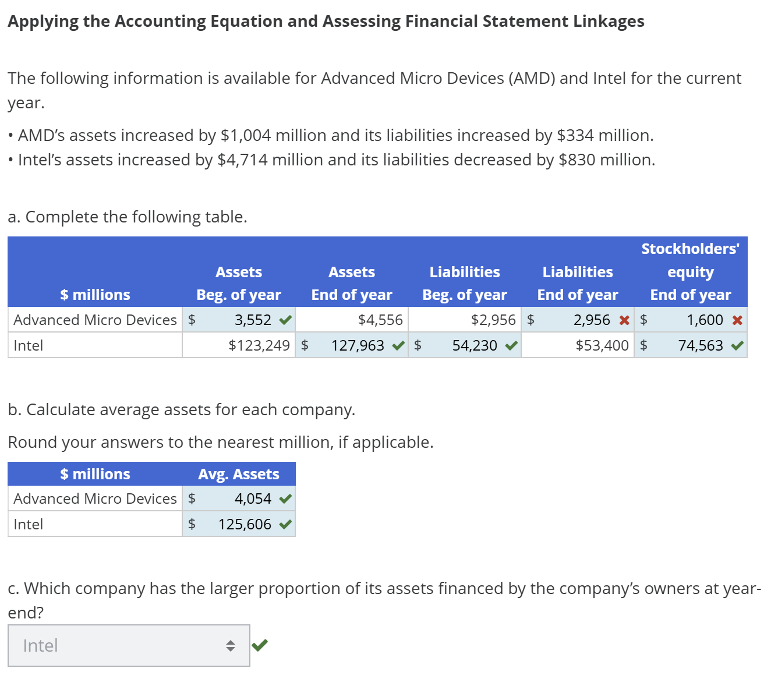The width and height of the screenshot is (778, 700).
Task: Select the Advanced Micro Devices row label
Action: pos(95,319)
